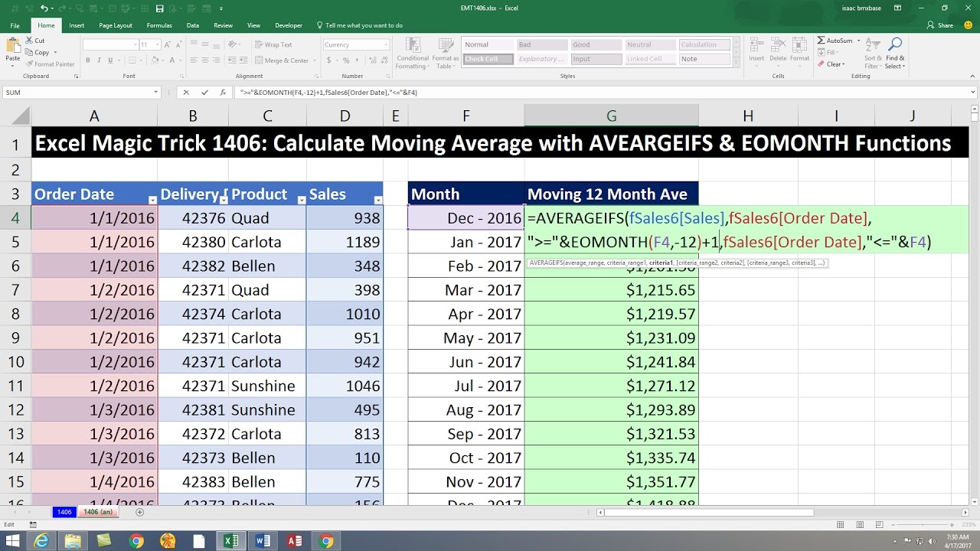The height and width of the screenshot is (551, 980).
Task: Open the font size dropdown
Action: pyautogui.click(x=157, y=45)
